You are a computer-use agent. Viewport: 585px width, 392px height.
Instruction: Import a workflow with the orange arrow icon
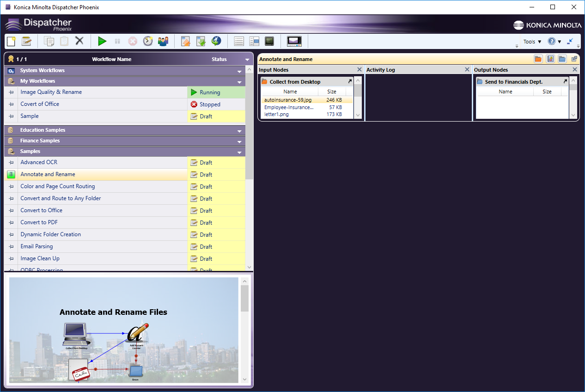(186, 41)
